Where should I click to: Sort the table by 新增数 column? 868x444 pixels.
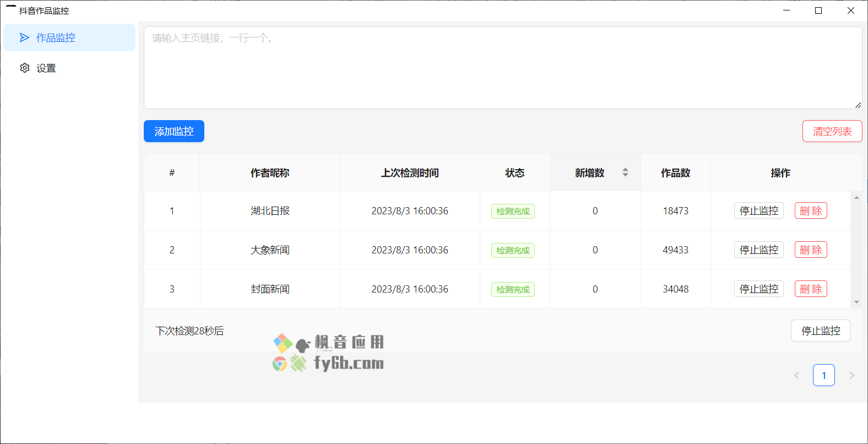tap(595, 172)
